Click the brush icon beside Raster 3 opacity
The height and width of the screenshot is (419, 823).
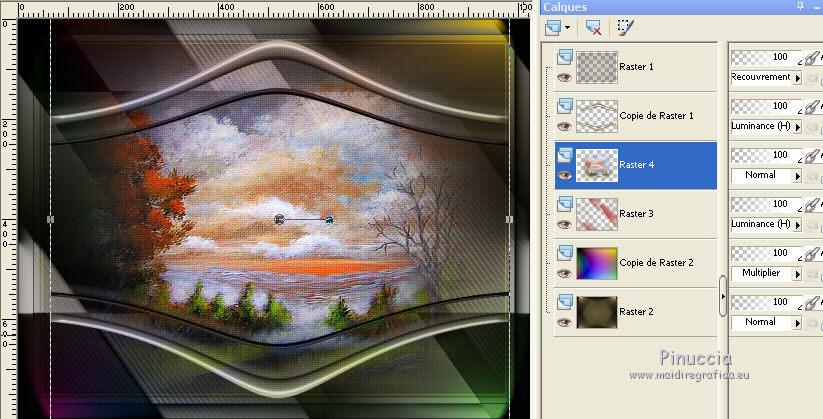coord(811,204)
